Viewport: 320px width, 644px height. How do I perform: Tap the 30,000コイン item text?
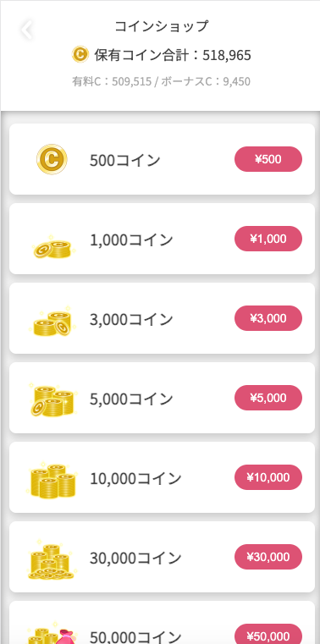(135, 559)
